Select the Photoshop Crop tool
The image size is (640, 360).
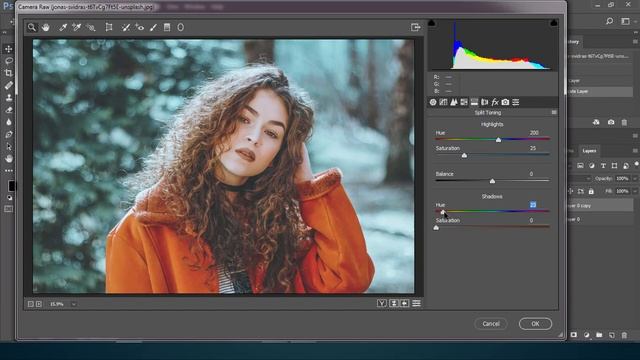pos(9,73)
